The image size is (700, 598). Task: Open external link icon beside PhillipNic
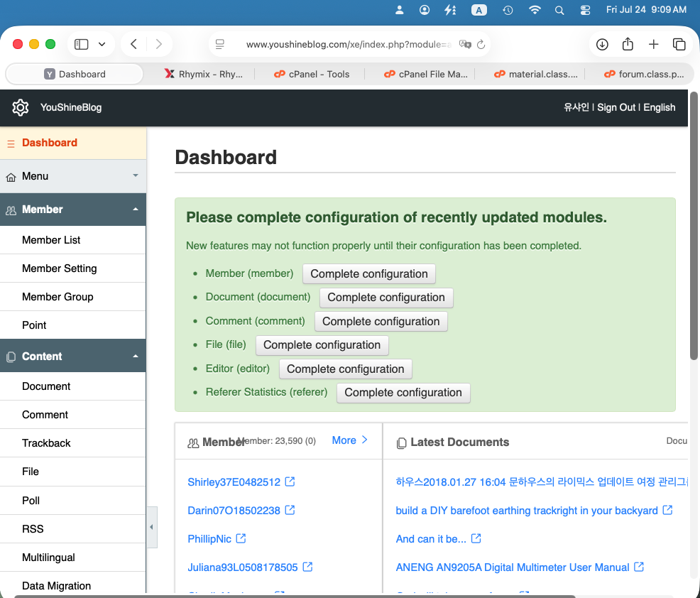[x=241, y=538]
